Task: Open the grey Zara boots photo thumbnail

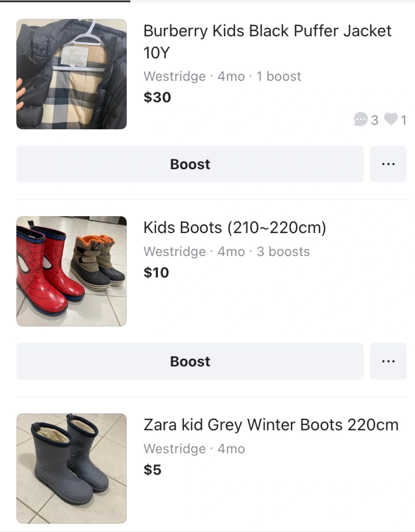Action: click(x=71, y=468)
